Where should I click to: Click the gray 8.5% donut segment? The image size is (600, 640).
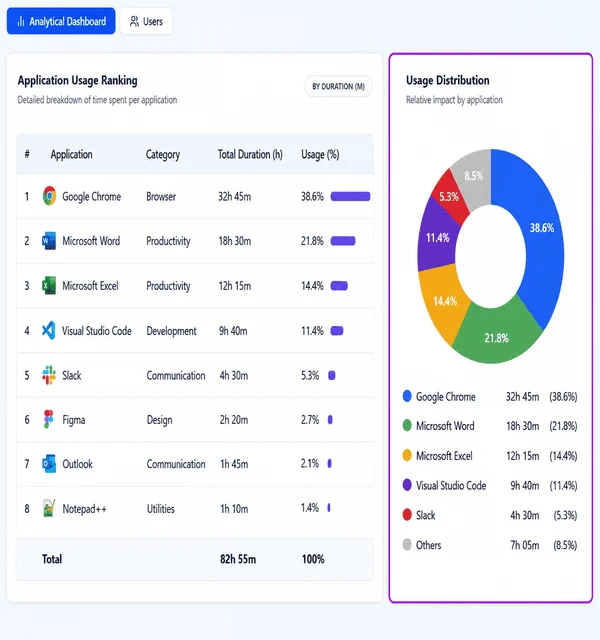[x=474, y=176]
